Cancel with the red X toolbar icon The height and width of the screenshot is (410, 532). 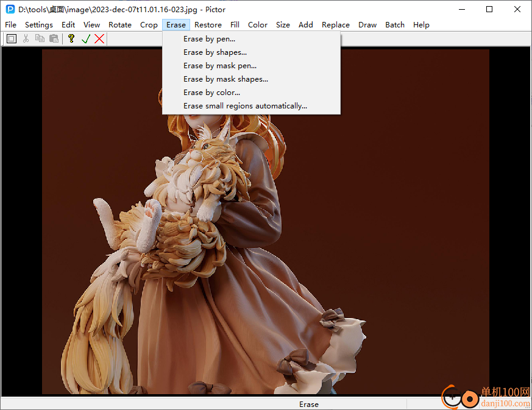coord(99,38)
